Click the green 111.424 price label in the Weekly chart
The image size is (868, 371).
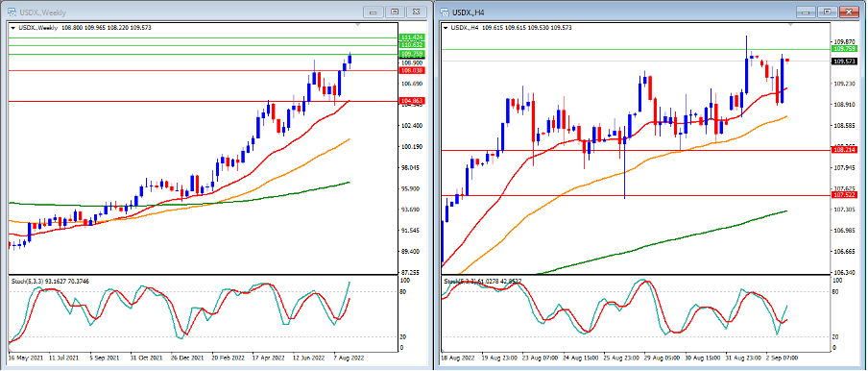pos(411,37)
